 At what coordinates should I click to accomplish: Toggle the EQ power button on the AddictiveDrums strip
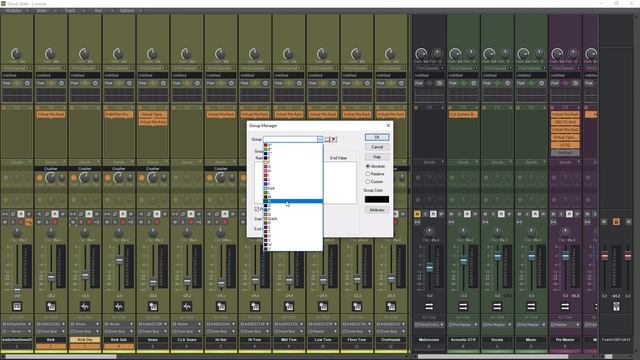[x=27, y=83]
